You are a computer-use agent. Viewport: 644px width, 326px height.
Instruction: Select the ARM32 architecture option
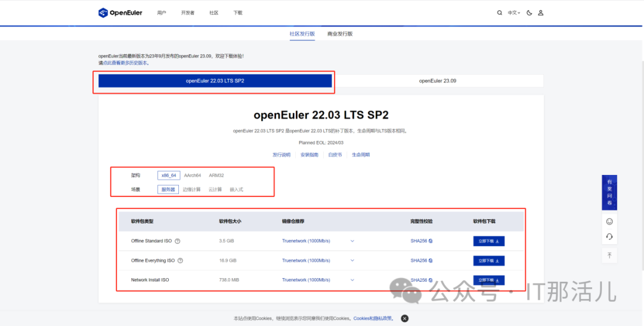click(216, 176)
